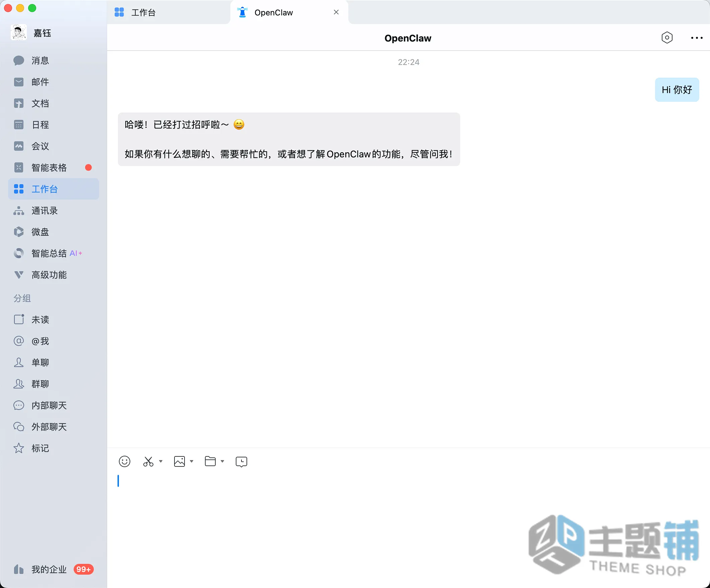Viewport: 710px width, 588px height.
Task: Filter by 未读 unread messages
Action: (x=54, y=319)
